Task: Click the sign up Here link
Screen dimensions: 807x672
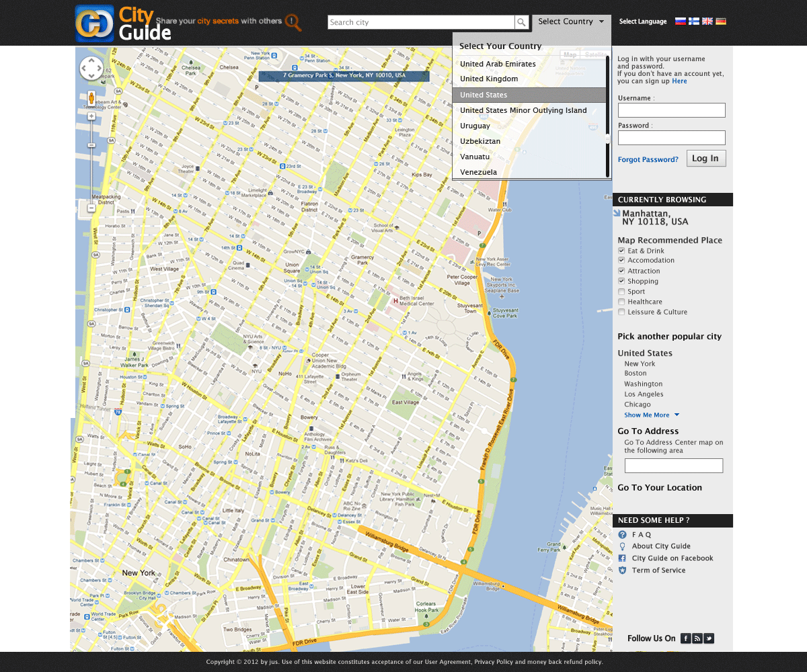Action: [x=679, y=81]
